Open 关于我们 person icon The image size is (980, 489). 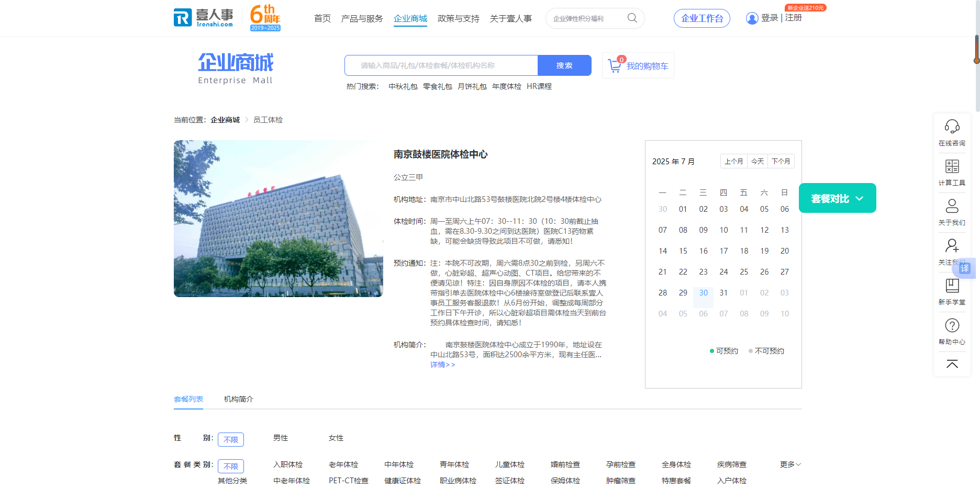[952, 206]
